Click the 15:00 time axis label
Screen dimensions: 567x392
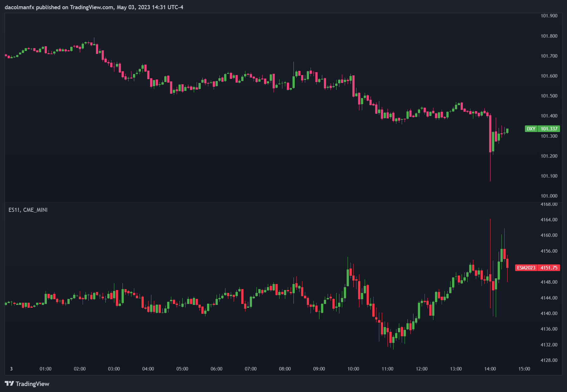[x=524, y=369]
